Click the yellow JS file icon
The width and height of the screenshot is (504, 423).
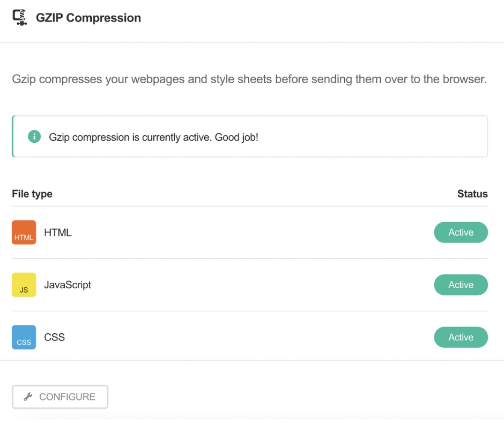point(24,285)
